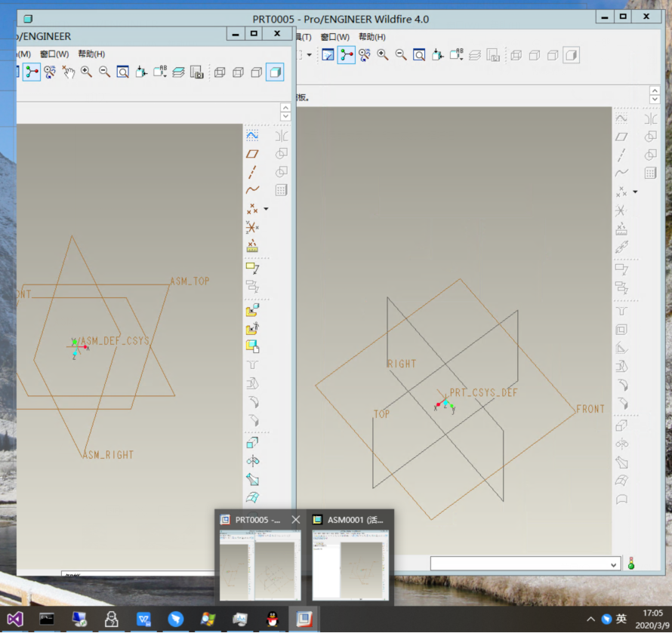Open the layers icon in assembly window

[x=178, y=72]
